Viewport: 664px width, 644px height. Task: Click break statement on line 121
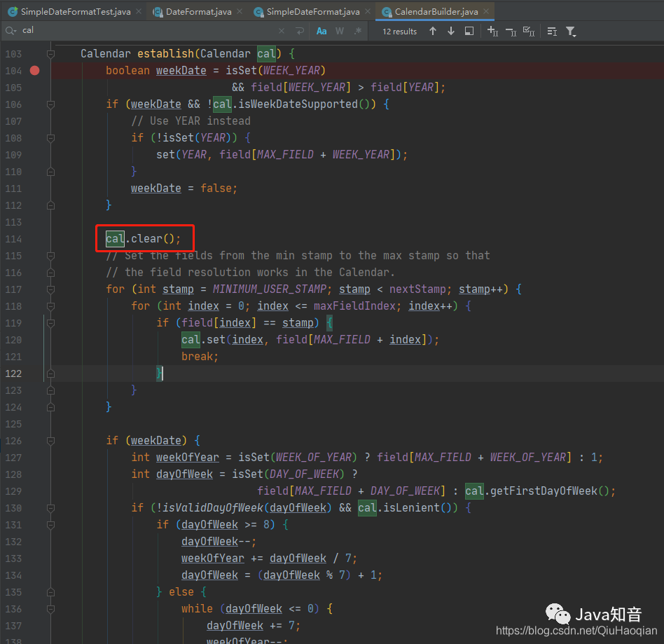point(200,357)
